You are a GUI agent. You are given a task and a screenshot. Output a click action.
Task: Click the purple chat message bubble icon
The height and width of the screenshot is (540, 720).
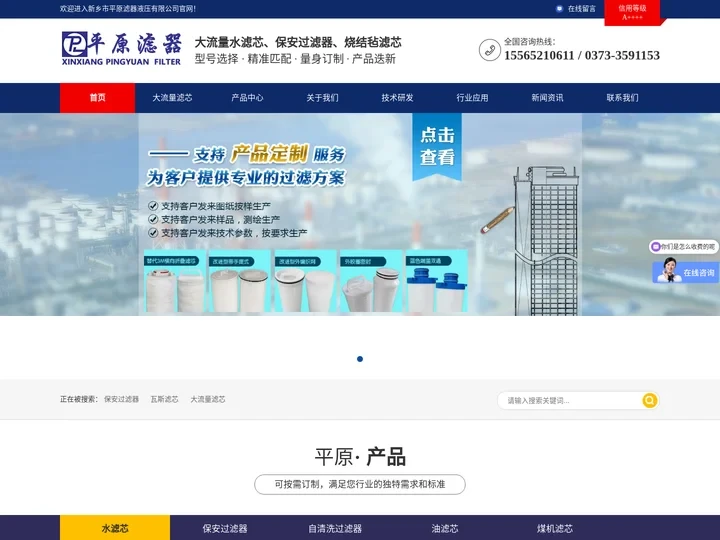coord(656,246)
